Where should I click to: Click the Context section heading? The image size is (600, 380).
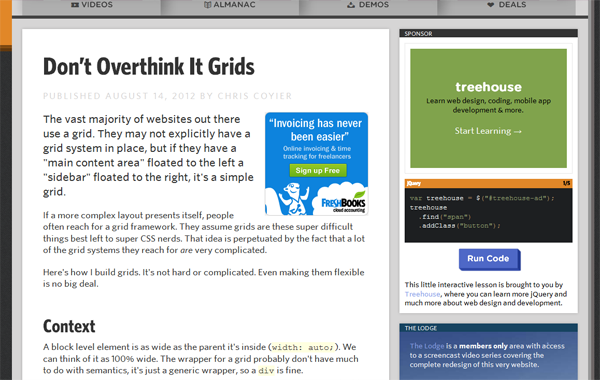pos(69,326)
